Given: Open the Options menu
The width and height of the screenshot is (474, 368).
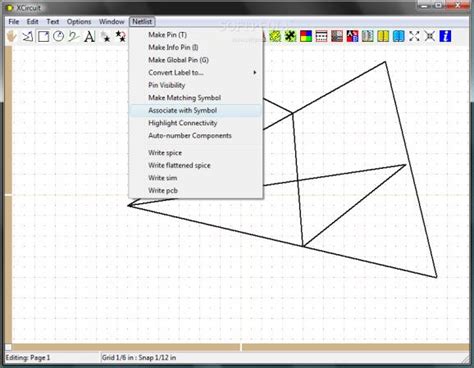Looking at the screenshot, I should pyautogui.click(x=79, y=22).
